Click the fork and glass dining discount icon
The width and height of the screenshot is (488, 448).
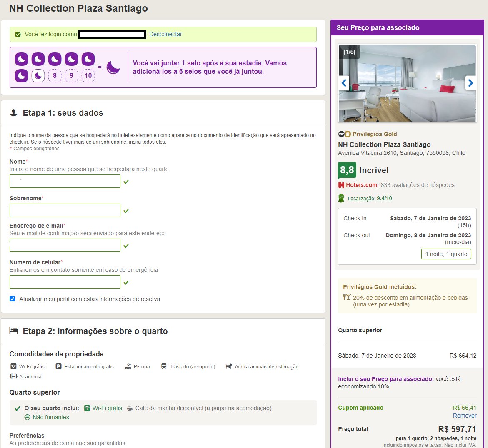pyautogui.click(x=347, y=297)
